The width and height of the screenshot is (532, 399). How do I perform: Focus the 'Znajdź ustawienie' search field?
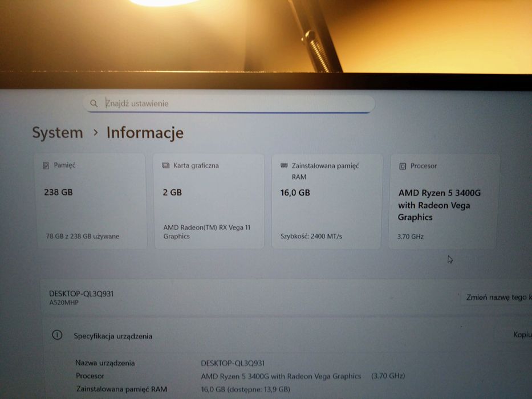point(229,104)
